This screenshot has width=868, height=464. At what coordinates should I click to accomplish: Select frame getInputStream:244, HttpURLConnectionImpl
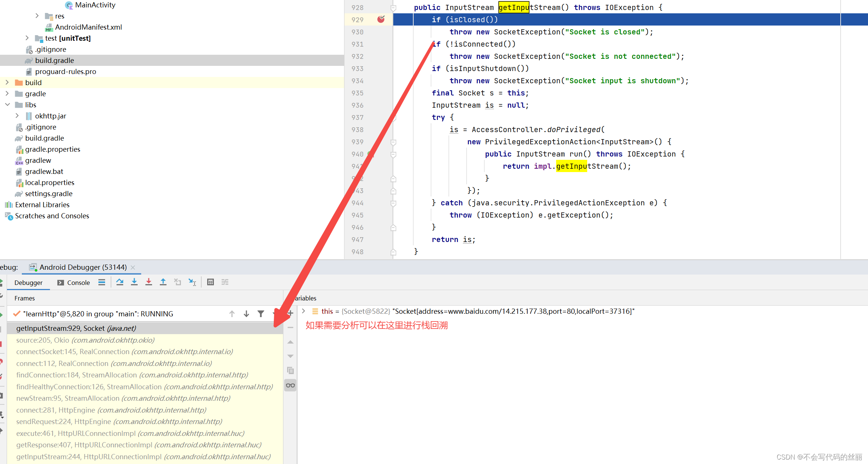145,457
